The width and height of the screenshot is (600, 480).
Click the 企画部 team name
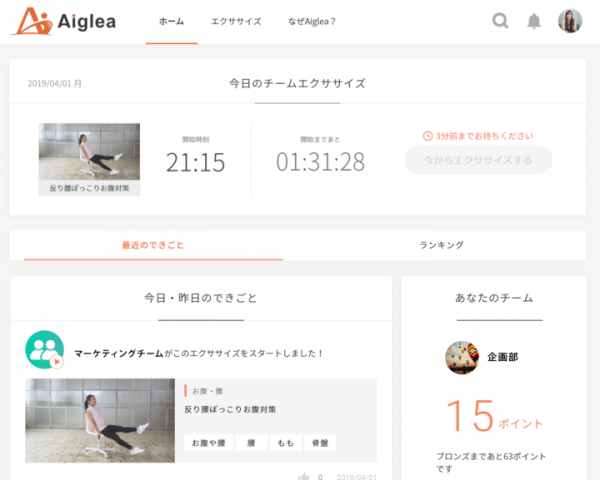point(502,357)
